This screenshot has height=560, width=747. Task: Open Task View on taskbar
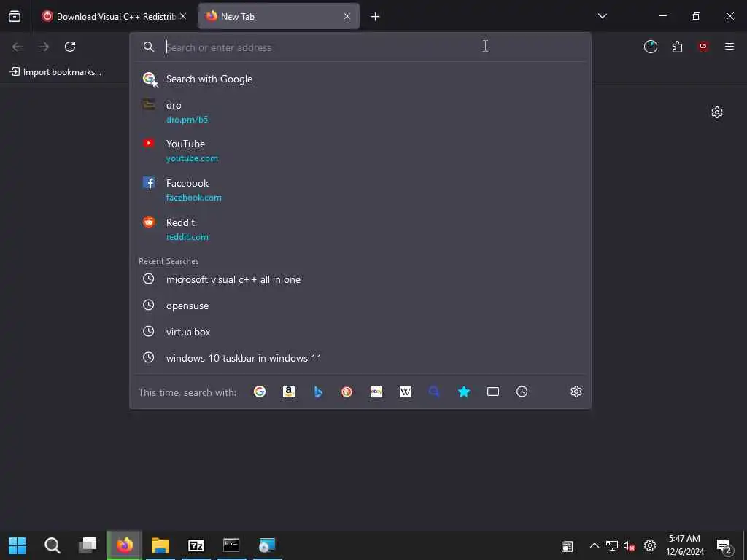88,545
